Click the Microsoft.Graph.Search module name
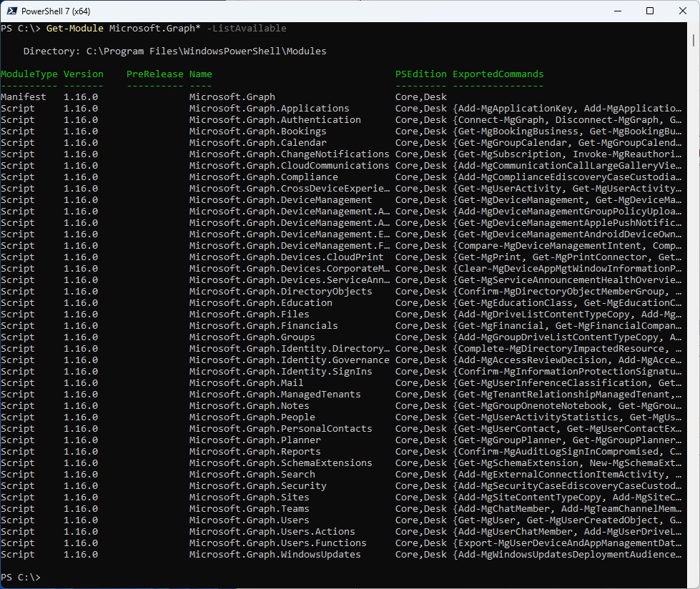Screen dimensions: 700x589 coord(252,475)
